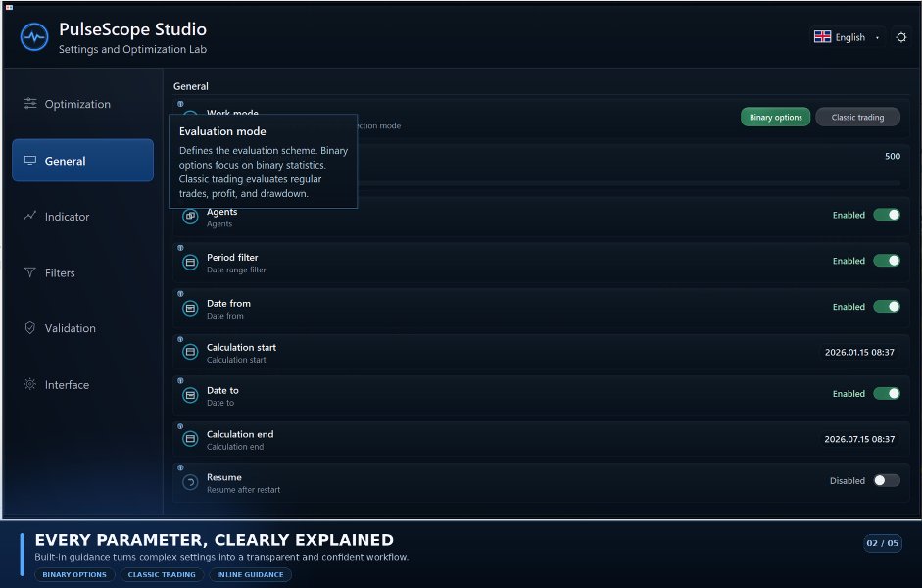
Task: Select the Binary options mode button
Action: pos(775,117)
